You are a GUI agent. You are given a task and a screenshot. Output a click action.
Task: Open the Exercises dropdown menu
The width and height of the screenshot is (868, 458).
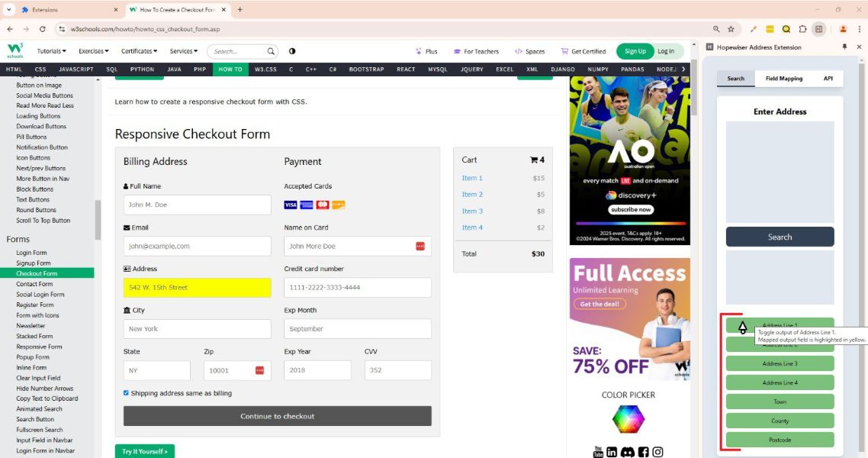coord(96,51)
